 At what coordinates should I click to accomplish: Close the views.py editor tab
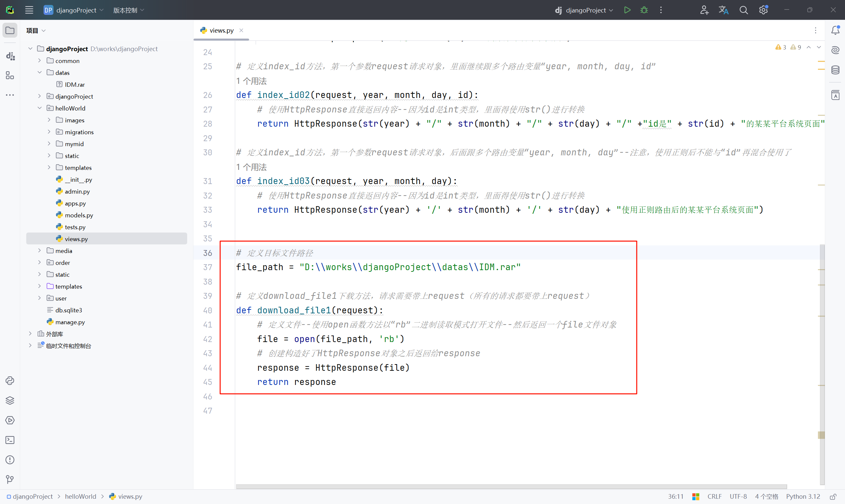pyautogui.click(x=241, y=31)
